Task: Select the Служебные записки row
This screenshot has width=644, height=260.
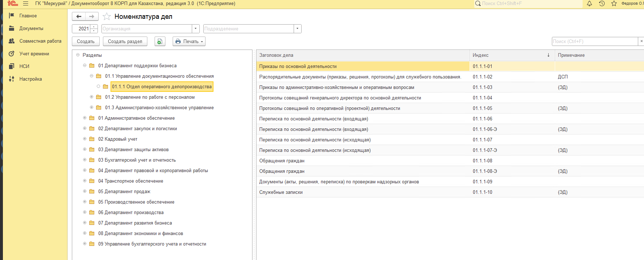Action: point(281,192)
